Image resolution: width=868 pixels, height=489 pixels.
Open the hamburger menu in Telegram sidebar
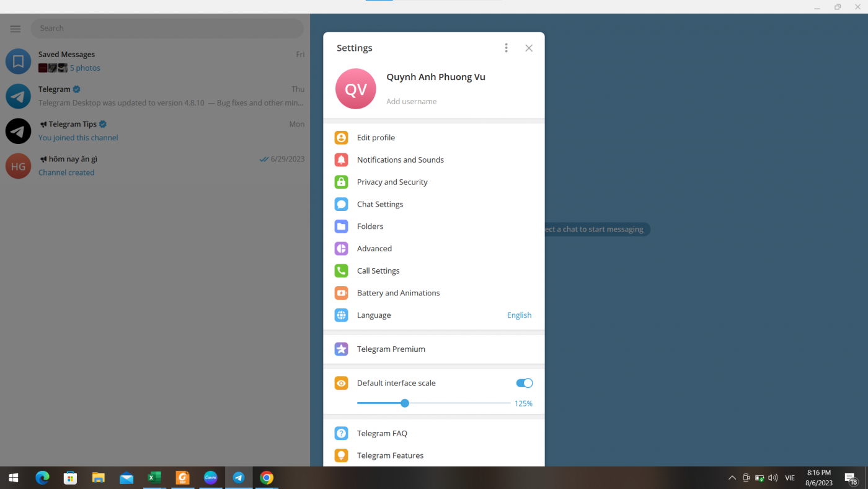[15, 29]
